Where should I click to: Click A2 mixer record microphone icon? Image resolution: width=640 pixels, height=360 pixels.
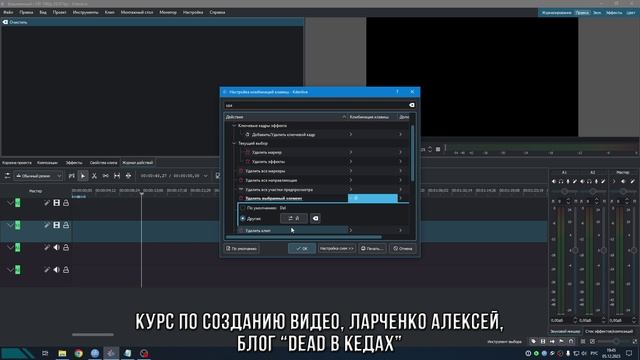click(596, 181)
